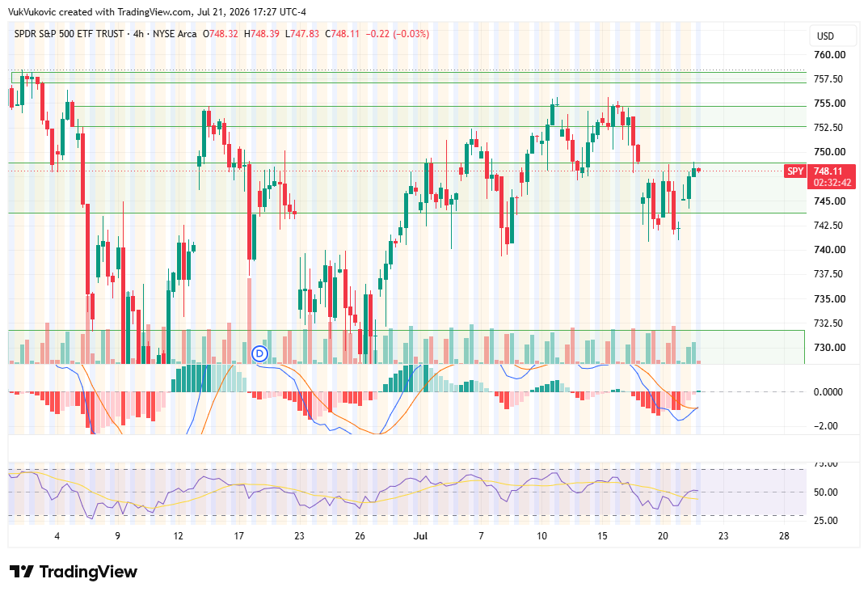Click date 12 on time axis
The image size is (868, 596).
click(179, 535)
